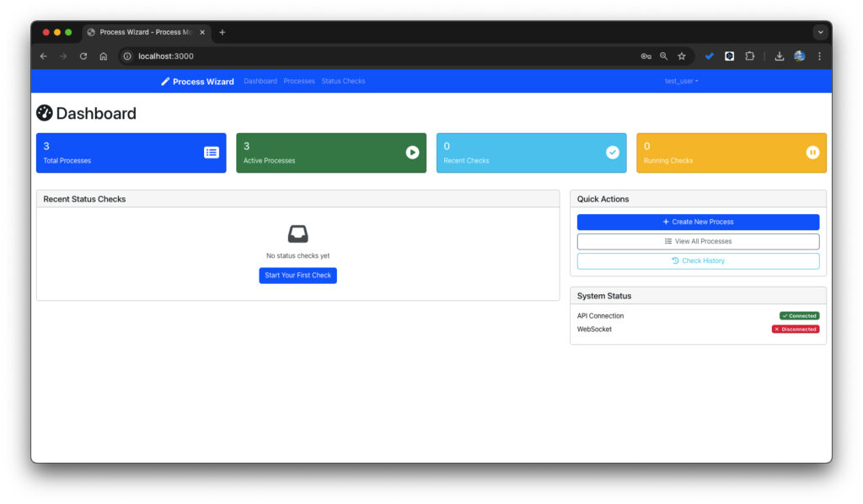Open Check History from Quick Actions
This screenshot has width=863, height=504.
698,260
